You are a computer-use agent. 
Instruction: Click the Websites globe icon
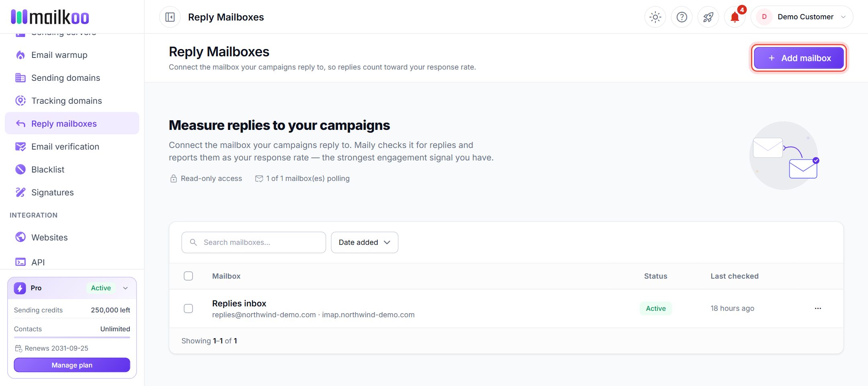(x=20, y=238)
